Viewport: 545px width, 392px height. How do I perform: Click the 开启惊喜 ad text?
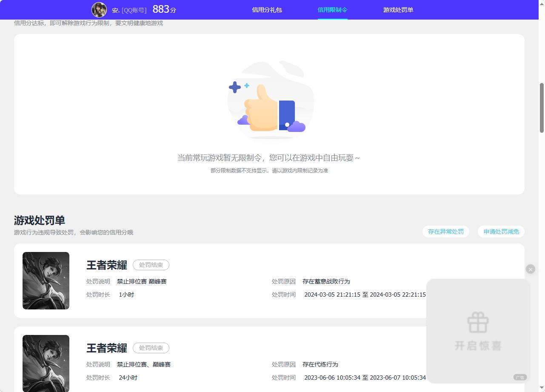click(478, 346)
